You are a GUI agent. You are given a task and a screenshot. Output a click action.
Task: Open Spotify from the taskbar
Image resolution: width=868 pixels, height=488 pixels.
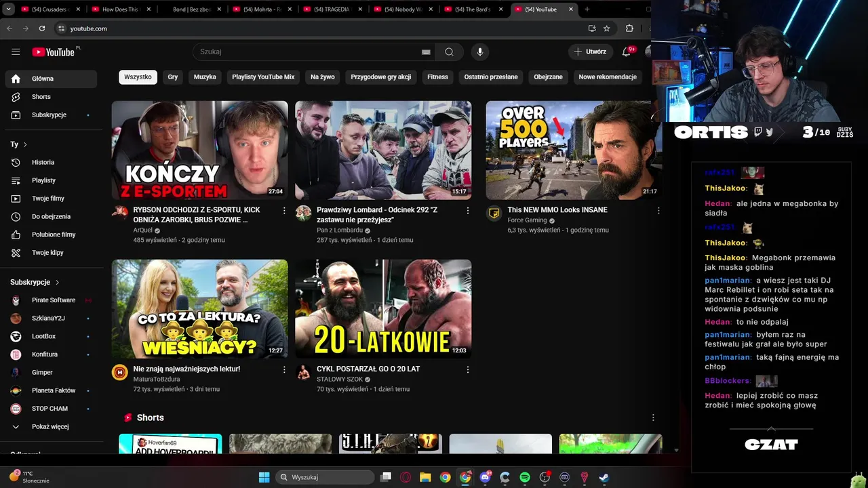coord(525,477)
